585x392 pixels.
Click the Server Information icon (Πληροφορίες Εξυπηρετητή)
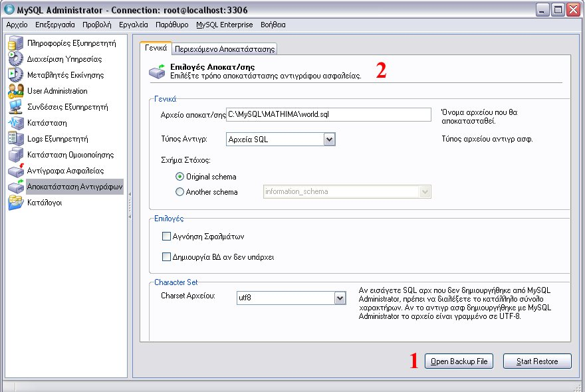(x=16, y=43)
